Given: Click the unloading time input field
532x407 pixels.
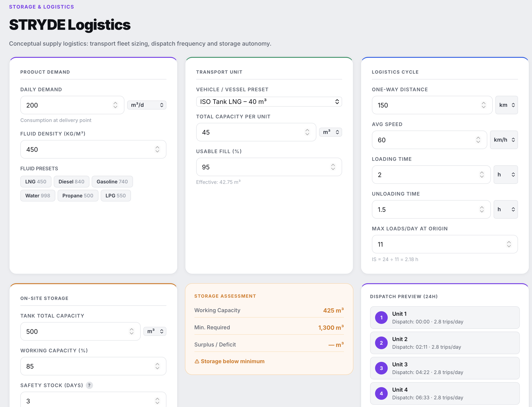Looking at the screenshot, I should pos(426,209).
